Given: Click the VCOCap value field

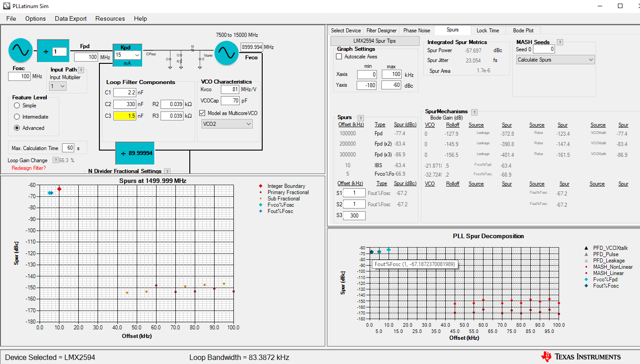Looking at the screenshot, I should (x=230, y=101).
